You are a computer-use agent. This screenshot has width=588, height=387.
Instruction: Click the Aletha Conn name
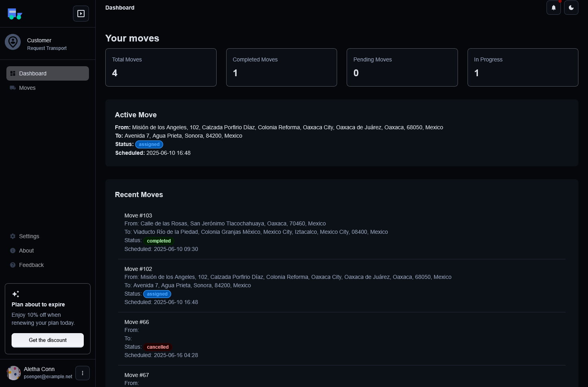39,369
